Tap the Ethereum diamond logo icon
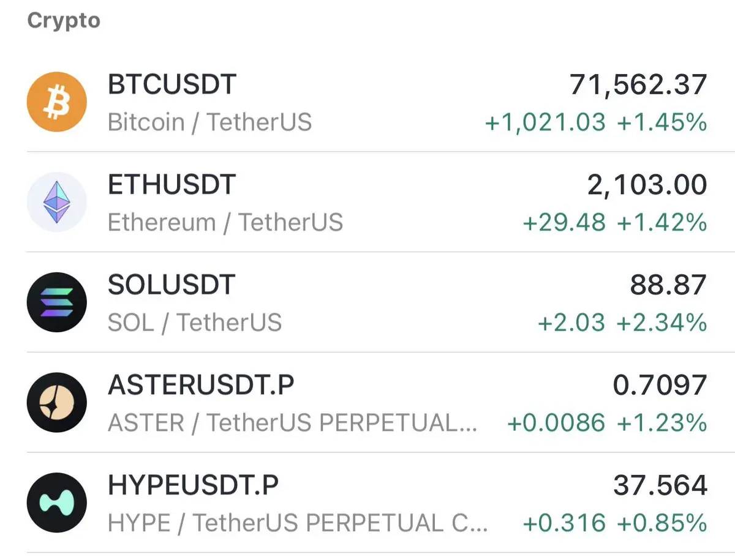This screenshot has width=735, height=560. click(56, 202)
